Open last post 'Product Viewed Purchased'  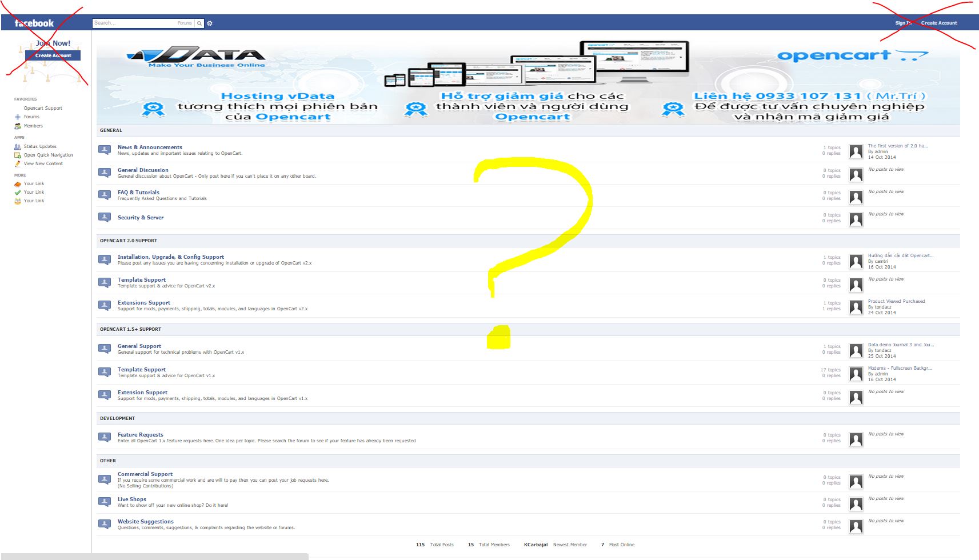pyautogui.click(x=896, y=301)
